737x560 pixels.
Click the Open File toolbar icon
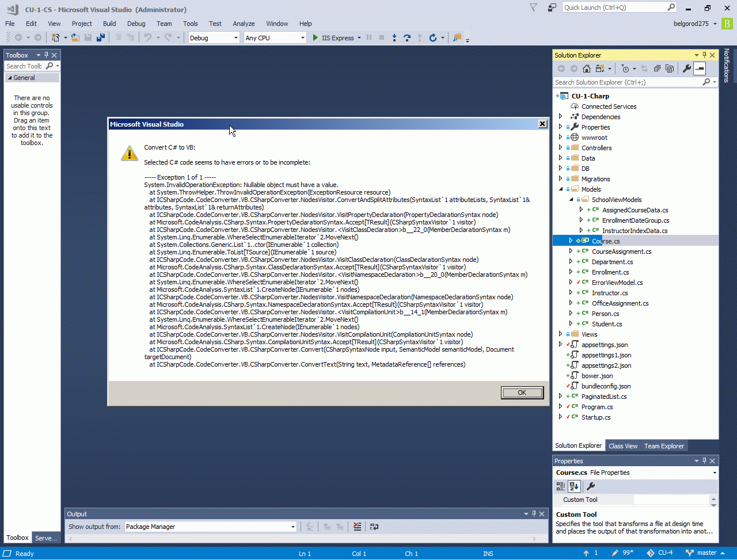[75, 37]
